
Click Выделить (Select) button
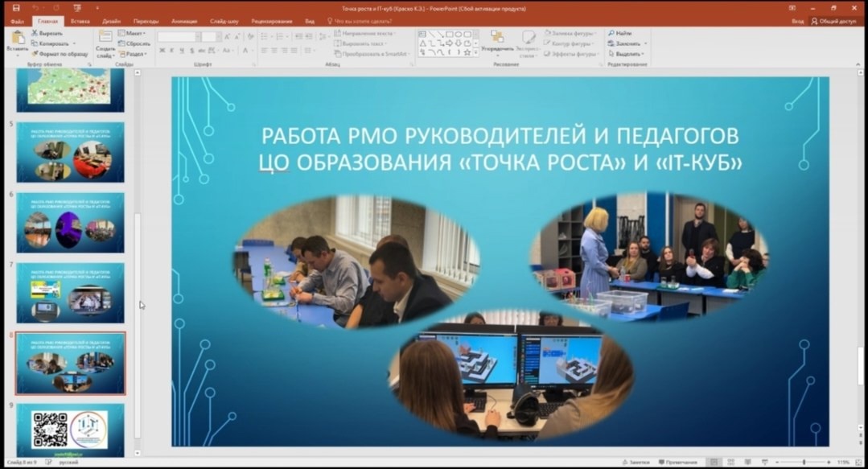tap(626, 54)
